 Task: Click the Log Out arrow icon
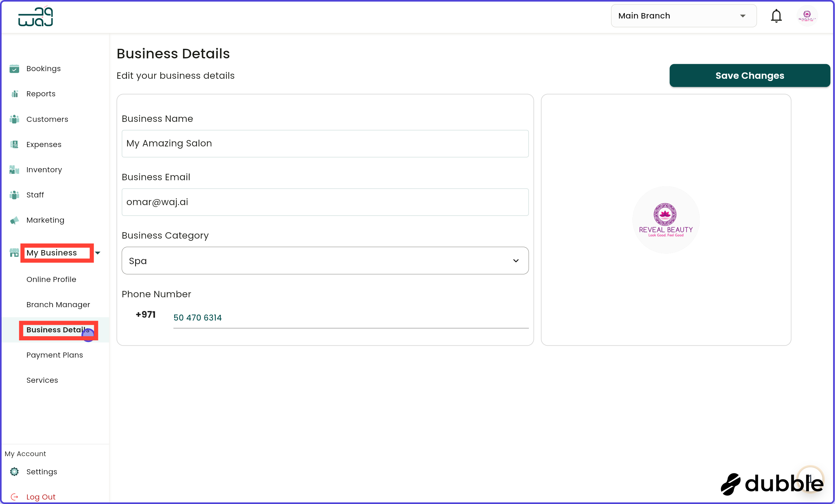click(x=14, y=497)
